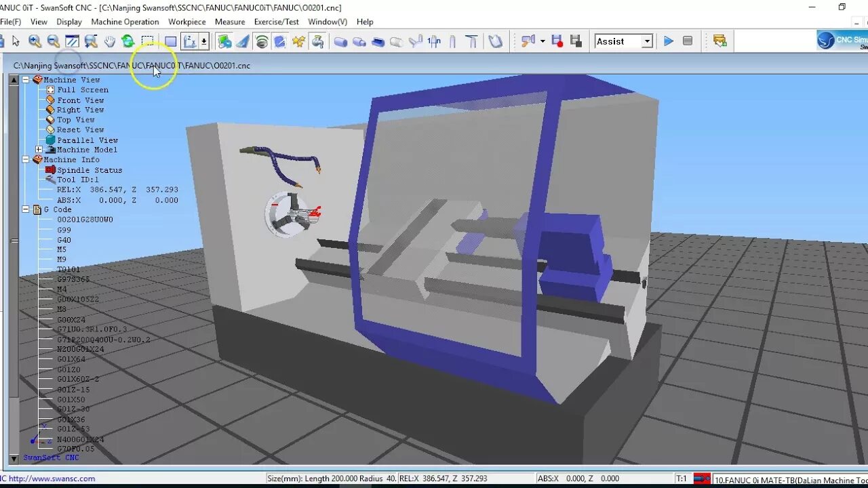868x488 pixels.
Task: Open the File(F) menu
Action: (x=10, y=22)
